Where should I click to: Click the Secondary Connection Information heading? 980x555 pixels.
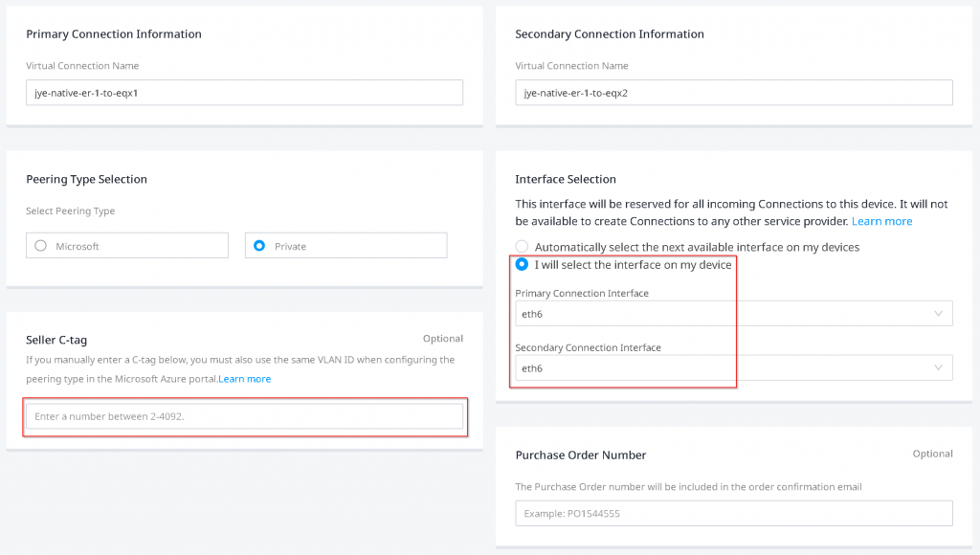coord(610,34)
